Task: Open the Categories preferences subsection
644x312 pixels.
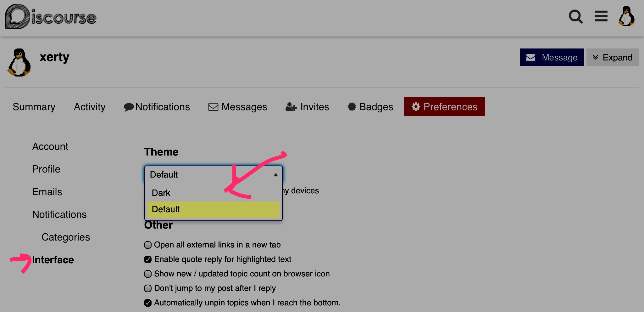Action: coord(66,237)
